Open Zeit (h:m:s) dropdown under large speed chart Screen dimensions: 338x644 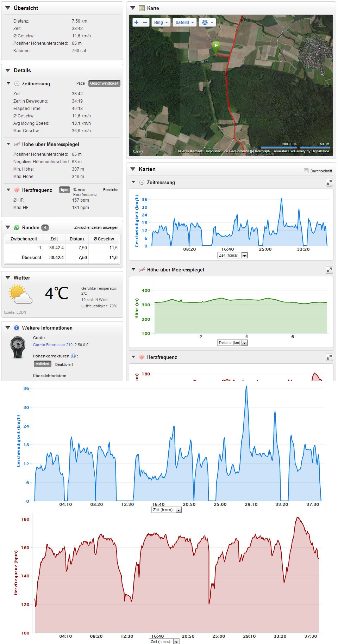[167, 510]
